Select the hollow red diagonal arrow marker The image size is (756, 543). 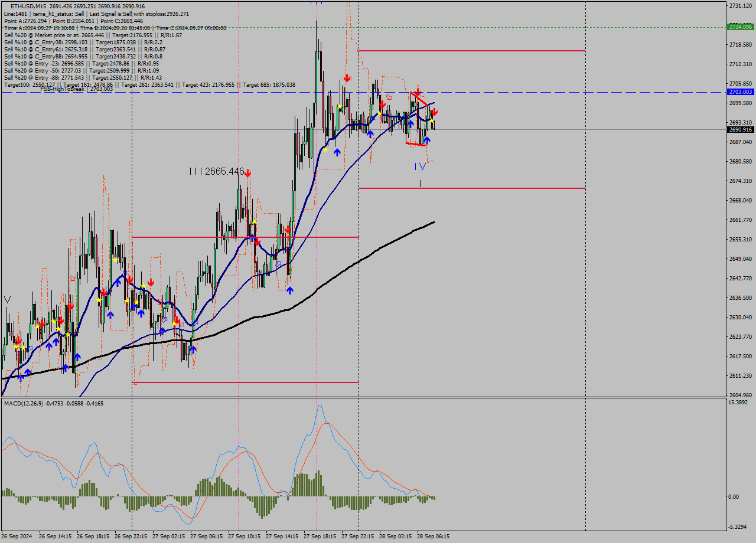click(x=389, y=97)
